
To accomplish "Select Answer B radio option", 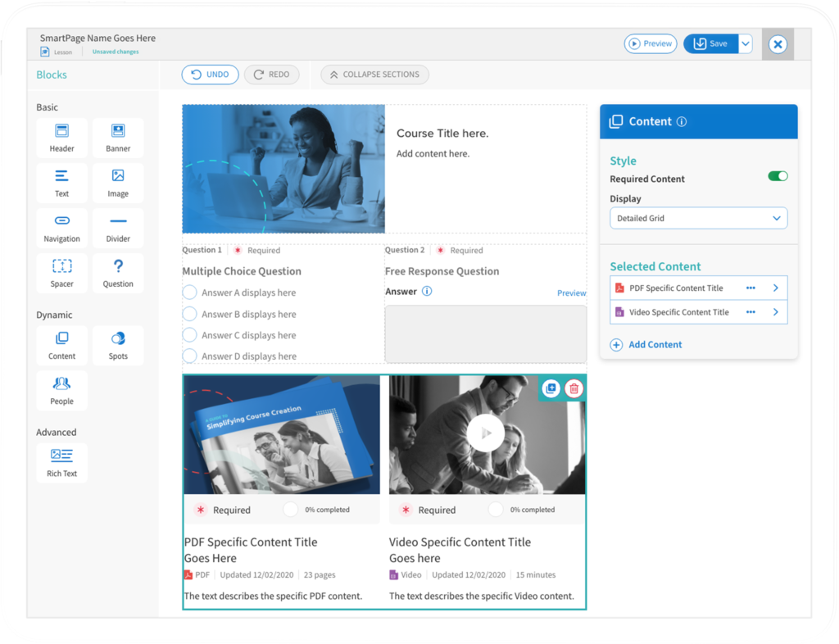I will [x=189, y=314].
